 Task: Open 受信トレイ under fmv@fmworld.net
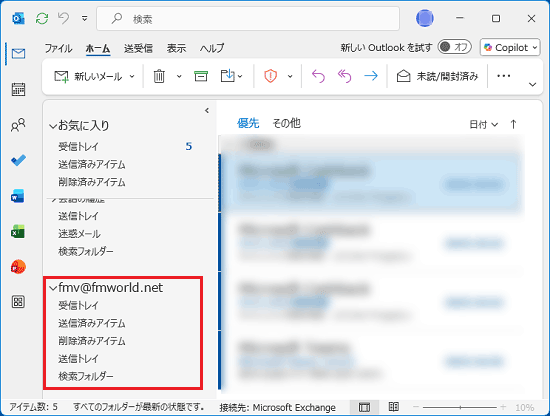click(78, 306)
